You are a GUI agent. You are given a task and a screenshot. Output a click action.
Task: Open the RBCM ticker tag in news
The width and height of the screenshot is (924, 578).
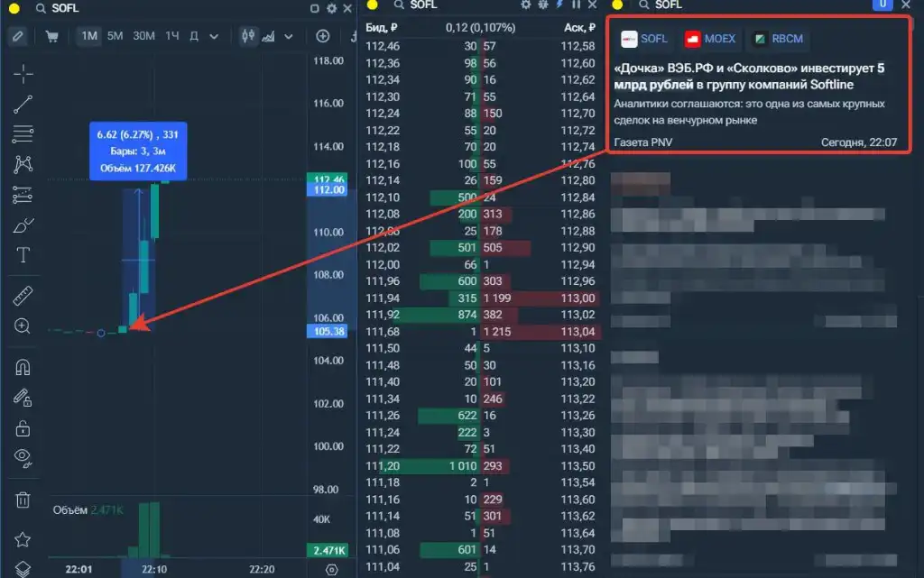pyautogui.click(x=778, y=39)
